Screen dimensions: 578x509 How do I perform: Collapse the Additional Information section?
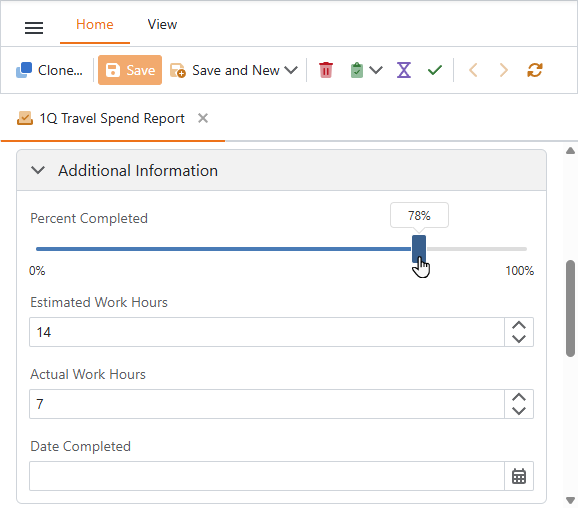click(38, 170)
